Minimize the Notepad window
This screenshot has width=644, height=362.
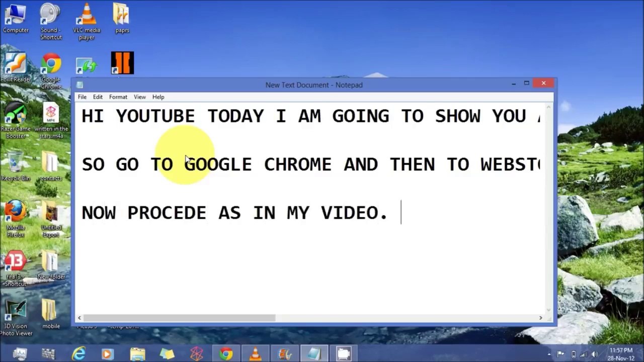[x=513, y=84]
